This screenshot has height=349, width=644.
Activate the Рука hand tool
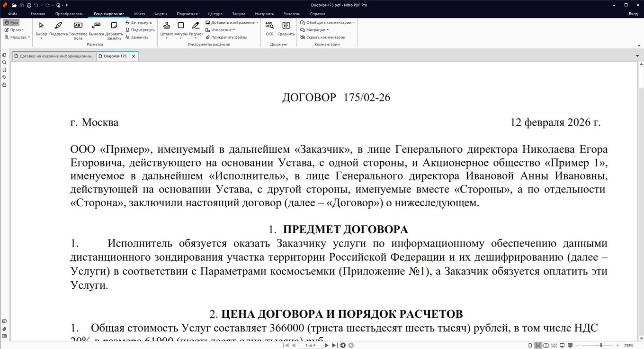[11, 22]
